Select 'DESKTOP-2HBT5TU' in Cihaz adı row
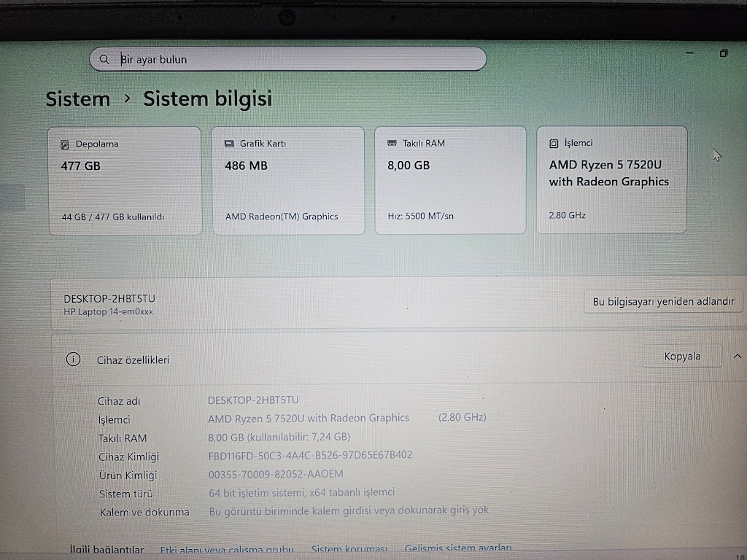 (x=253, y=400)
